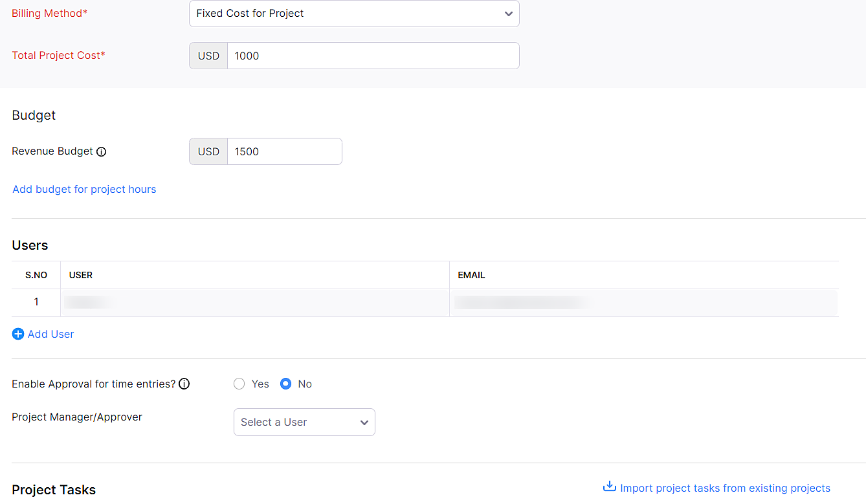
Task: Click the Revenue Budget info icon
Action: [101, 152]
